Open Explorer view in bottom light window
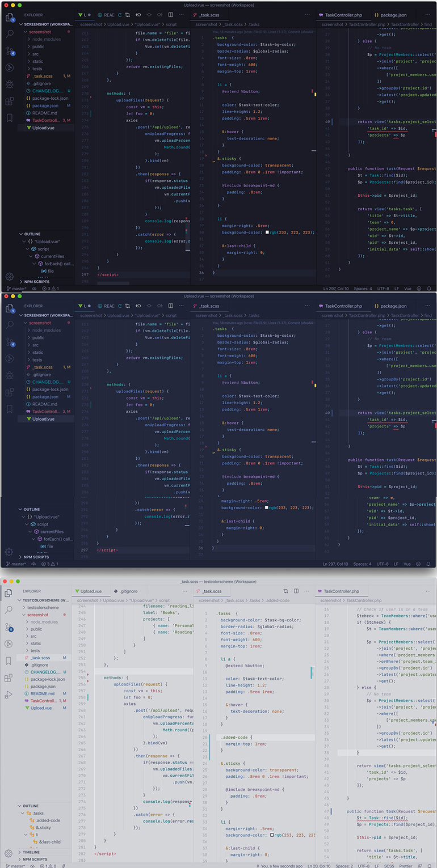The image size is (437, 868). [9, 593]
